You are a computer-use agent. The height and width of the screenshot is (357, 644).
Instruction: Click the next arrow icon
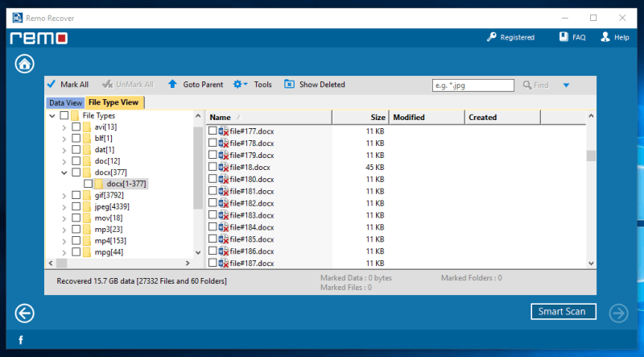pyautogui.click(x=618, y=313)
